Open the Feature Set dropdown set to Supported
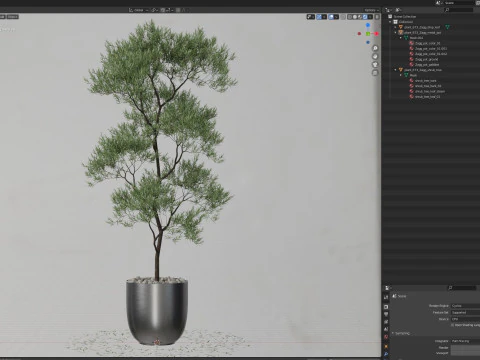The height and width of the screenshot is (360, 480). (x=465, y=312)
